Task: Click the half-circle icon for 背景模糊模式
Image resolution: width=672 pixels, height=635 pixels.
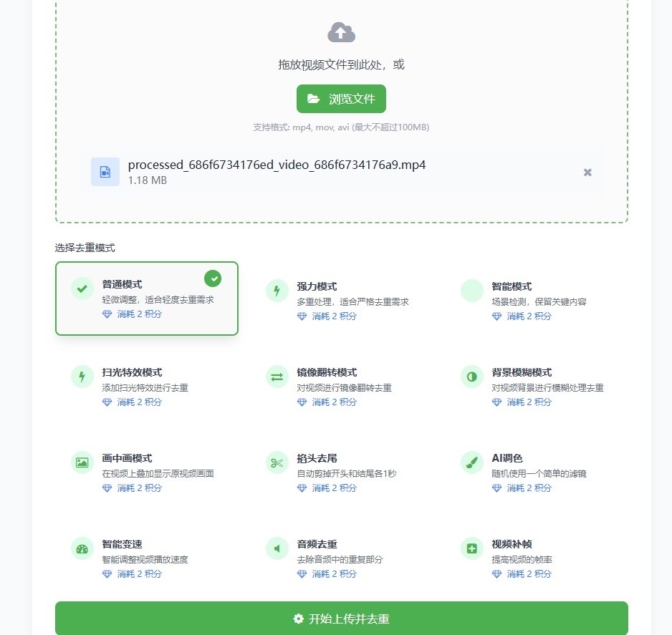Action: pos(472,377)
